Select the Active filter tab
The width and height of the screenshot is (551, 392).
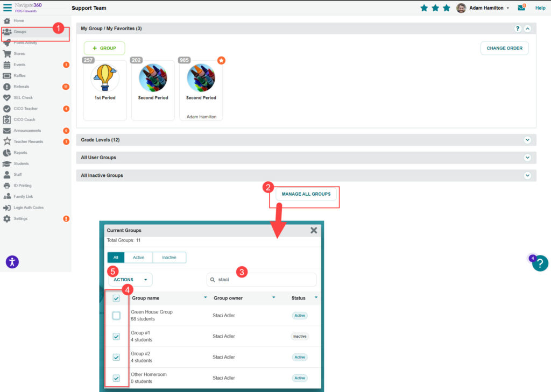pyautogui.click(x=138, y=258)
